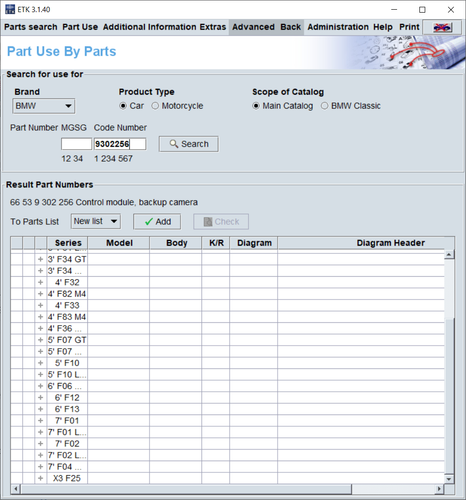Expand the X3 F25 series row
This screenshot has width=466, height=500.
pos(40,478)
